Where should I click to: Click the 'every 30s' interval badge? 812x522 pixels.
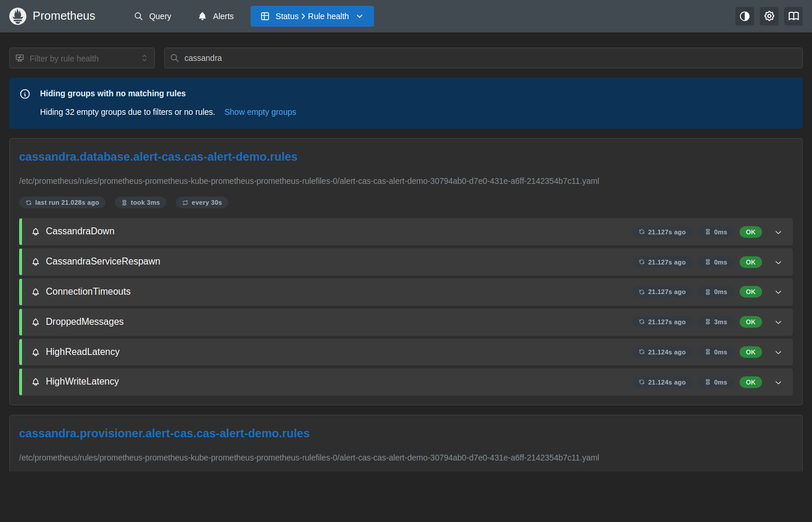pos(202,202)
